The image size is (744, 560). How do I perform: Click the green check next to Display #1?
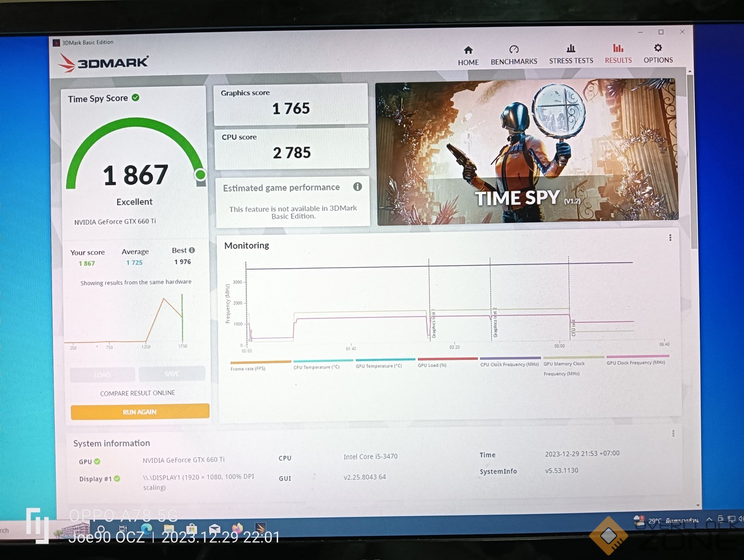(117, 478)
